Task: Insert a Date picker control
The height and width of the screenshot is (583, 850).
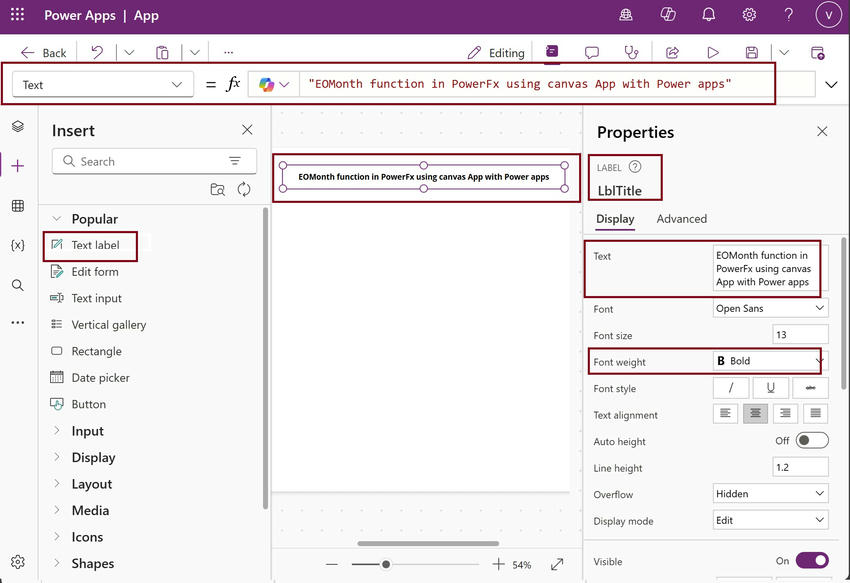Action: coord(89,378)
